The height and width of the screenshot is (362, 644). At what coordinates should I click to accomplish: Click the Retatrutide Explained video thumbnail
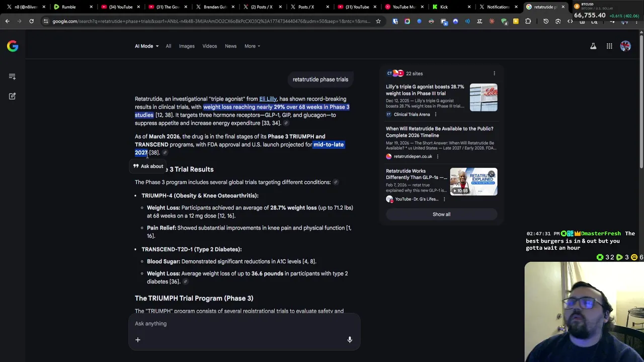click(x=473, y=182)
